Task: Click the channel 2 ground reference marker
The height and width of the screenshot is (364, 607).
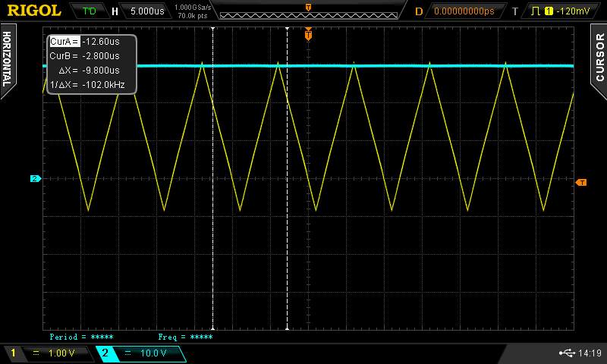Action: click(34, 179)
